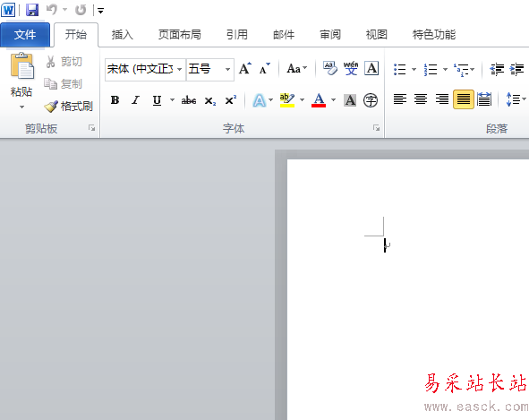The width and height of the screenshot is (529, 420).
Task: Click the Multilevel List icon
Action: point(461,70)
